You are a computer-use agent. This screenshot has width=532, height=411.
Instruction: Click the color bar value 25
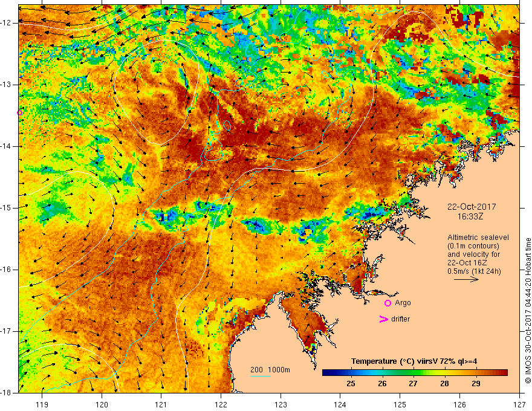[x=351, y=384]
